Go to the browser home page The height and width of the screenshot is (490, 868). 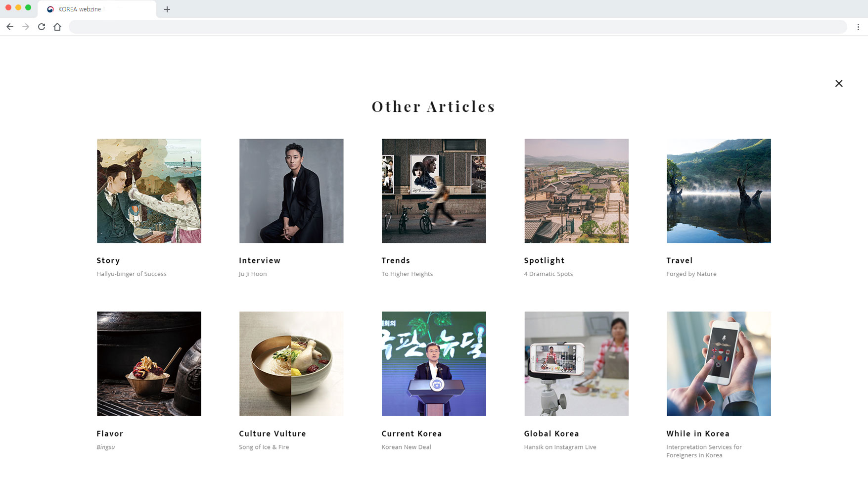(57, 27)
